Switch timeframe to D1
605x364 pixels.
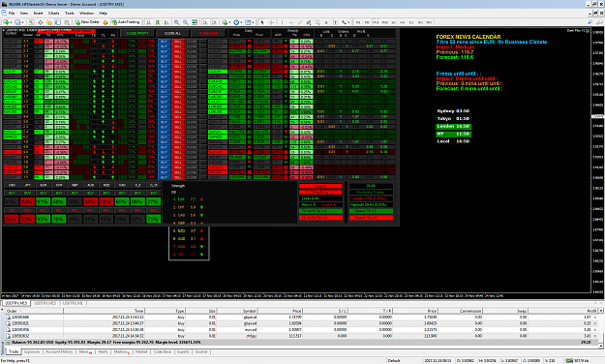pyautogui.click(x=411, y=22)
